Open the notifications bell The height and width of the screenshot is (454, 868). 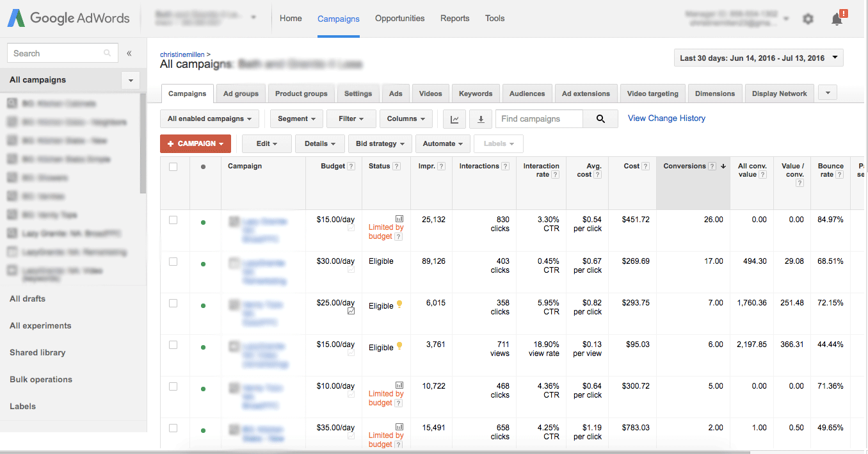[837, 19]
